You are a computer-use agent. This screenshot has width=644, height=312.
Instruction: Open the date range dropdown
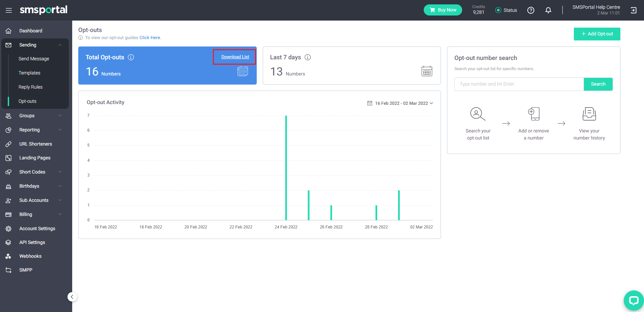coord(400,103)
